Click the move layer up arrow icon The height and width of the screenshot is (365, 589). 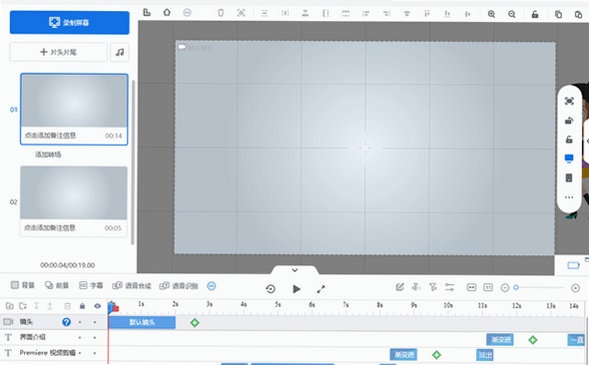(x=50, y=306)
